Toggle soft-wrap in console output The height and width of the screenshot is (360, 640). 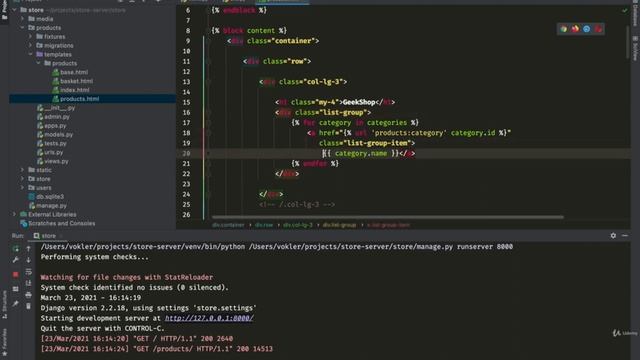pyautogui.click(x=29, y=271)
